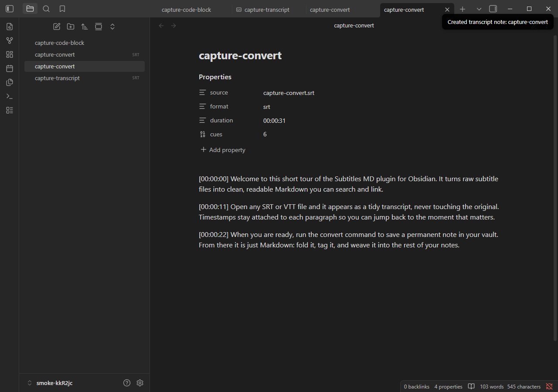Click 4 properties in status bar
Screen dimensions: 558x392
click(448, 386)
